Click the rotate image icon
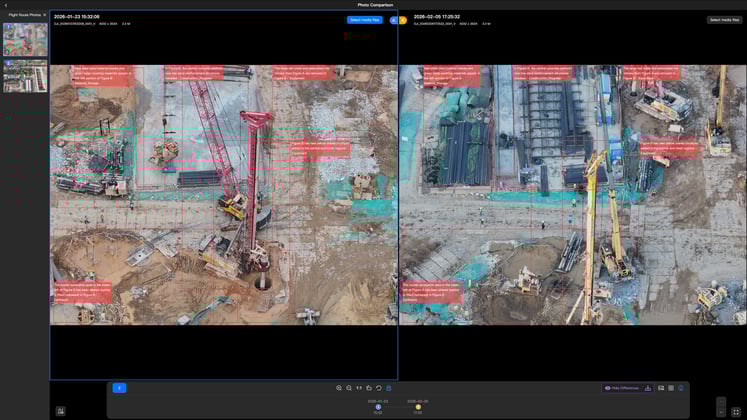 tap(369, 388)
